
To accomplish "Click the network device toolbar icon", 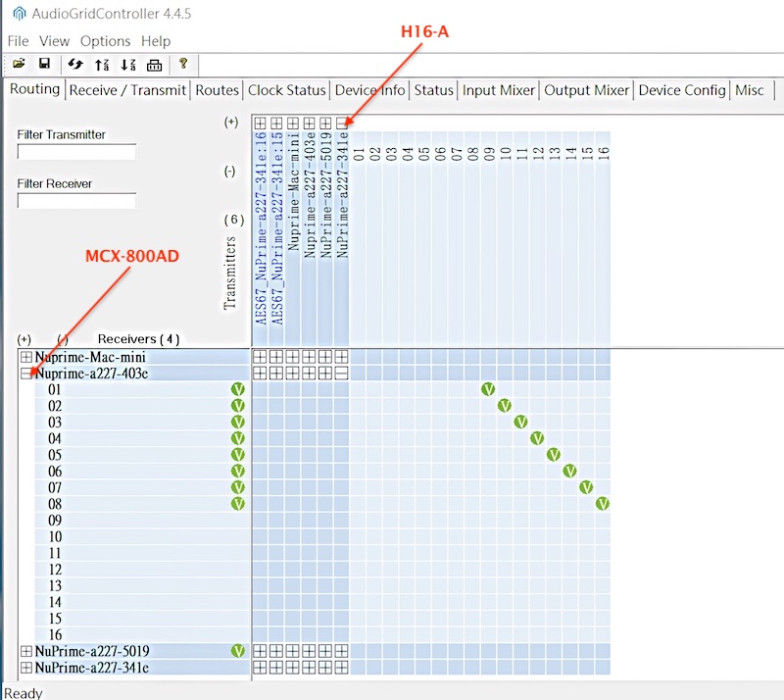I will coord(154,65).
